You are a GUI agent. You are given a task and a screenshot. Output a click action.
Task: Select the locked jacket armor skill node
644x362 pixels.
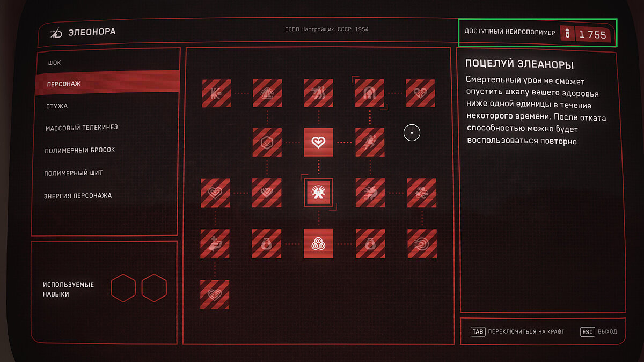coord(267,93)
